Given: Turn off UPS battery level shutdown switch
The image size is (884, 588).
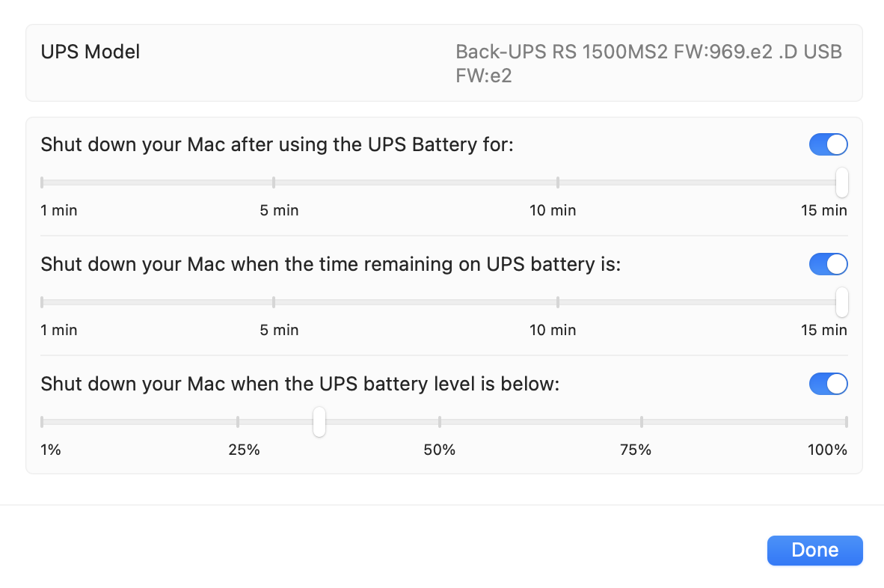Looking at the screenshot, I should click(828, 384).
